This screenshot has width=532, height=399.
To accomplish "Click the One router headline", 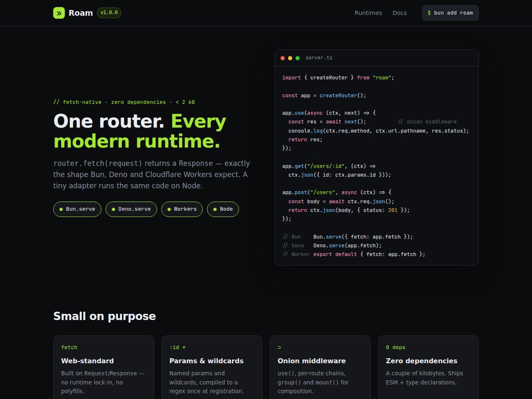I will (x=140, y=131).
